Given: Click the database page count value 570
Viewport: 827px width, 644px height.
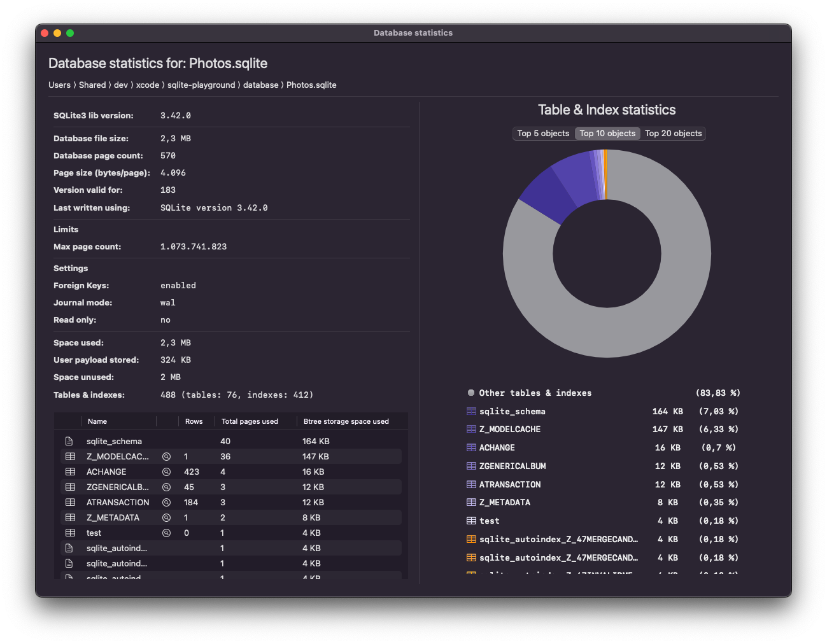Looking at the screenshot, I should [x=168, y=155].
